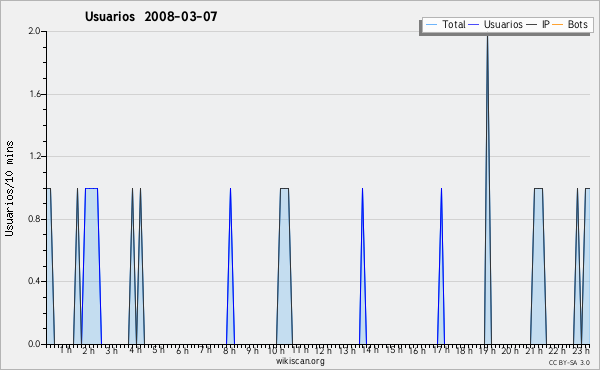The width and height of the screenshot is (600, 370).
Task: Click the chart title Usuarios 2008-03-07
Action: [151, 16]
